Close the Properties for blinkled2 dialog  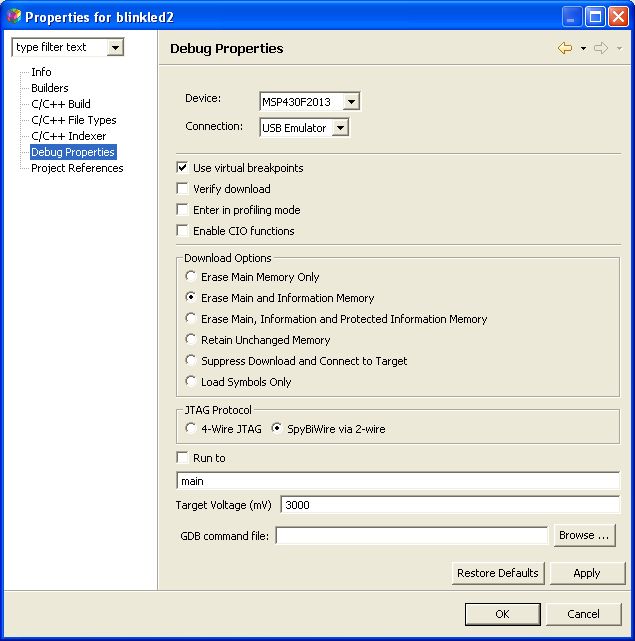tap(618, 17)
